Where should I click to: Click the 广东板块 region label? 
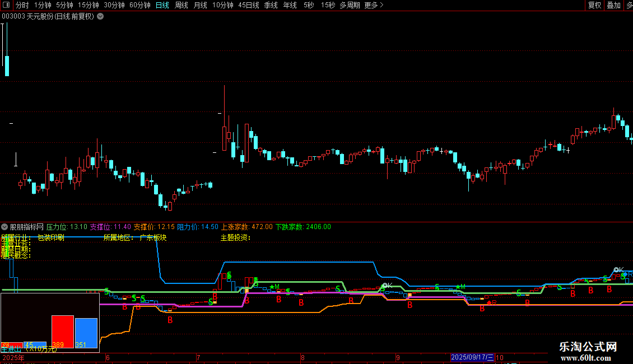[153, 237]
